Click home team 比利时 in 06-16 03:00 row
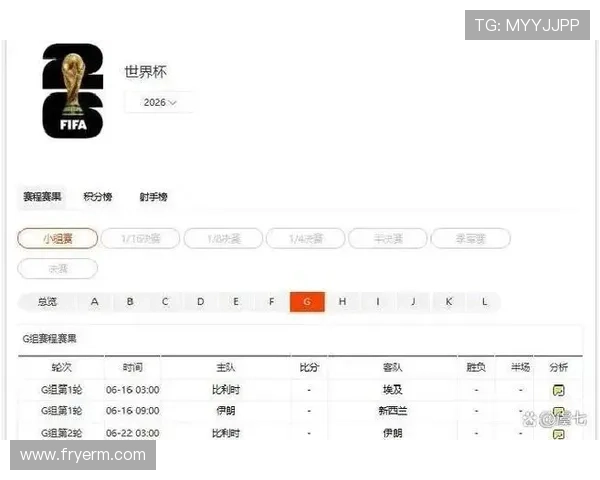The height and width of the screenshot is (480, 600). pyautogui.click(x=226, y=390)
